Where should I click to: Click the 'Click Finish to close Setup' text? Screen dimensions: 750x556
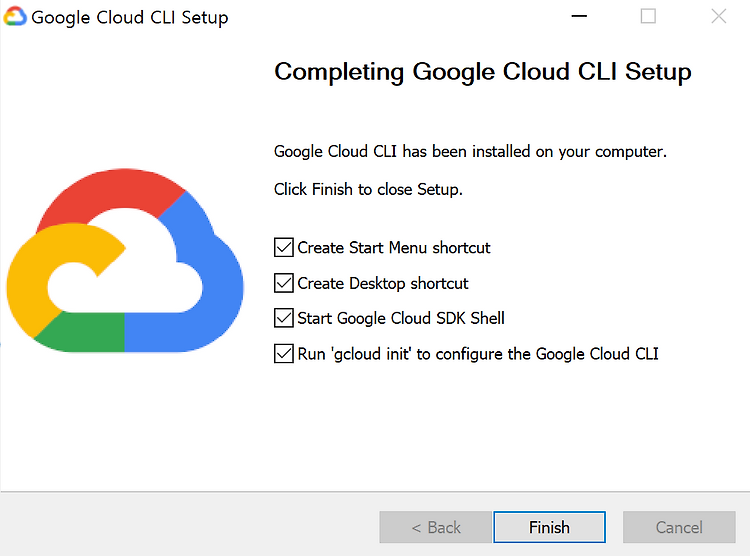coord(368,189)
